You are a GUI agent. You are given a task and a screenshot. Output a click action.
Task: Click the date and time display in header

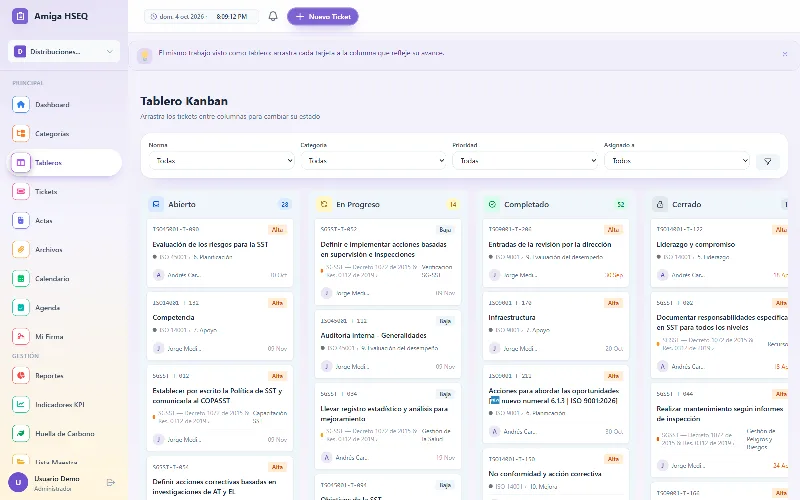click(x=201, y=16)
